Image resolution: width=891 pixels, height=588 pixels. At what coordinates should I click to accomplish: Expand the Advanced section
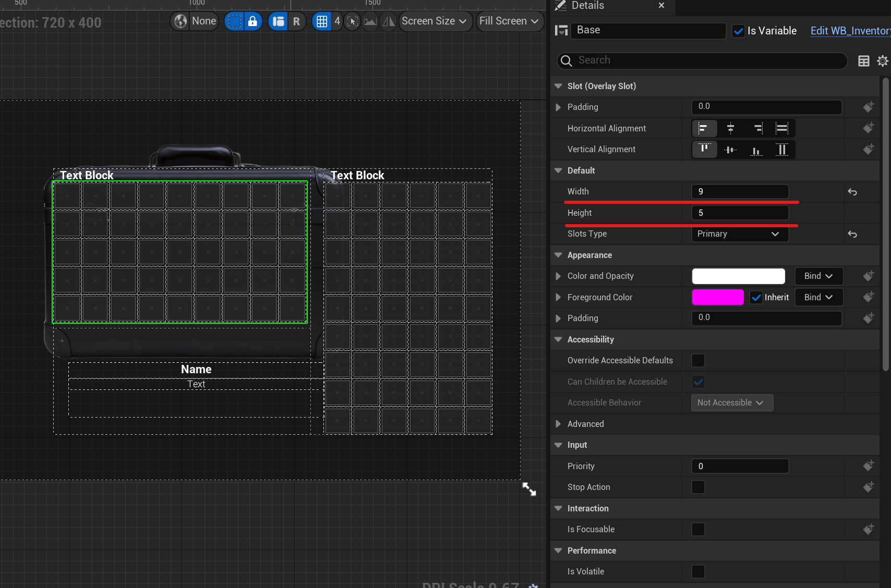[558, 424]
